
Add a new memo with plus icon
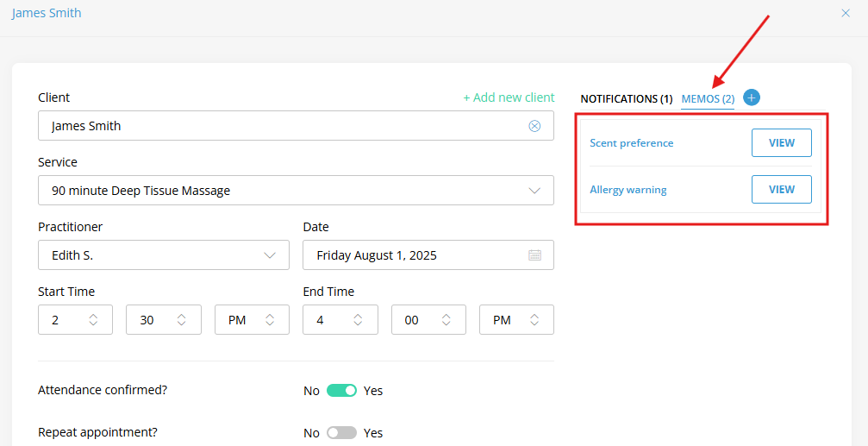click(x=751, y=97)
